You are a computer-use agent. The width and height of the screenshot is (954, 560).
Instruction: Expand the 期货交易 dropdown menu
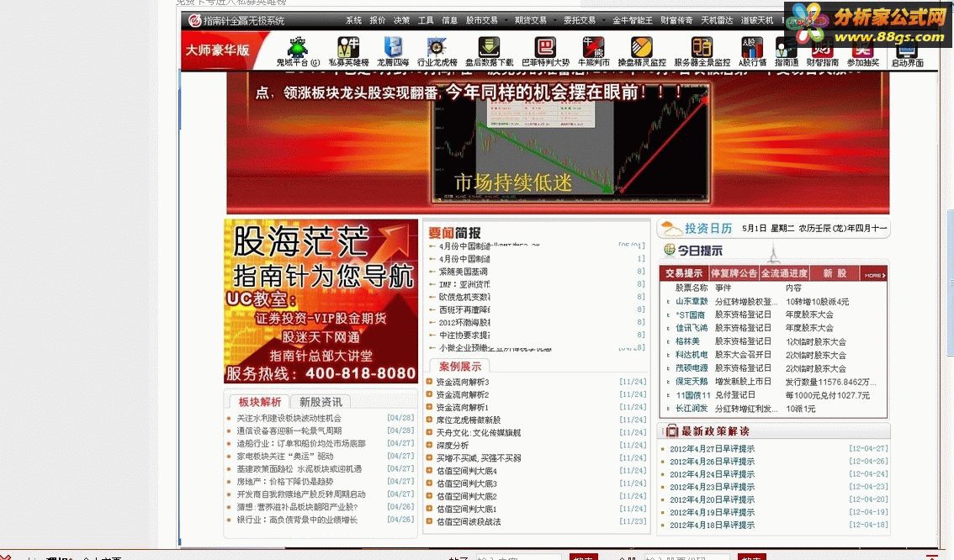point(533,20)
